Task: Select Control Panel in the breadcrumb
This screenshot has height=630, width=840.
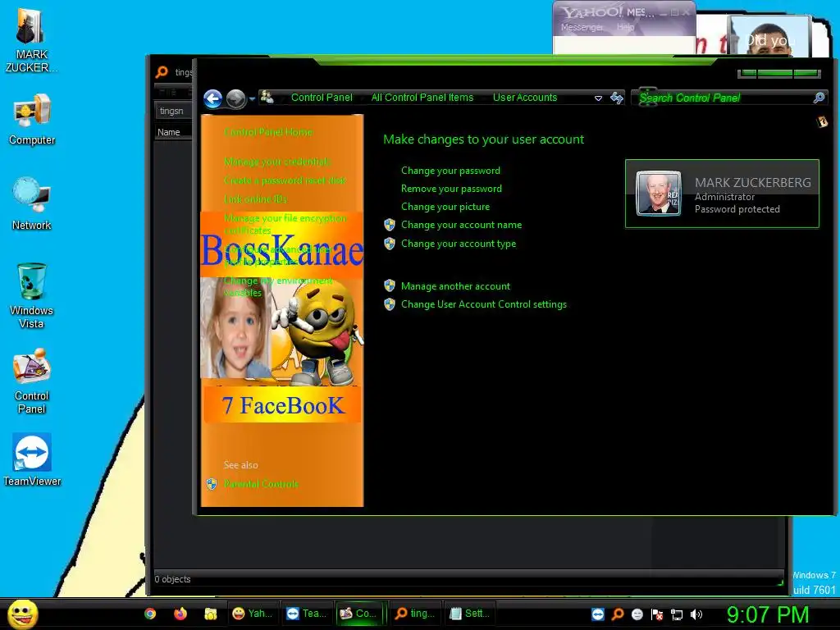Action: tap(322, 98)
